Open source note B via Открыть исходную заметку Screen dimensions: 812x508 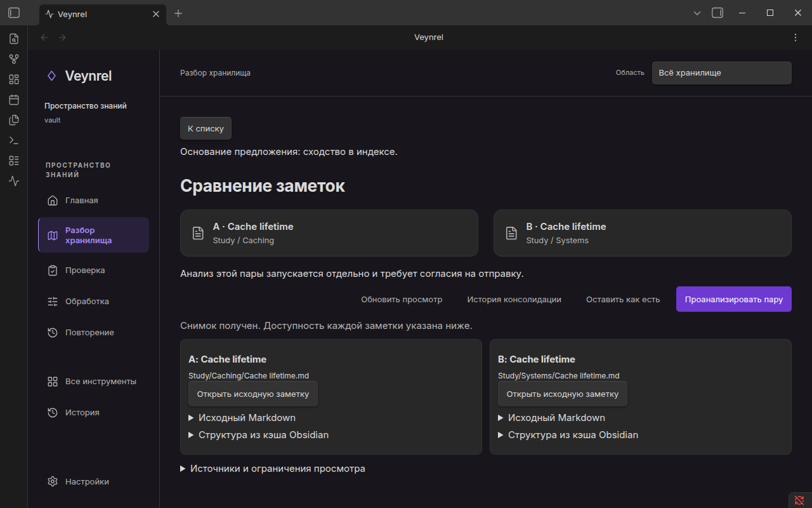pos(563,394)
